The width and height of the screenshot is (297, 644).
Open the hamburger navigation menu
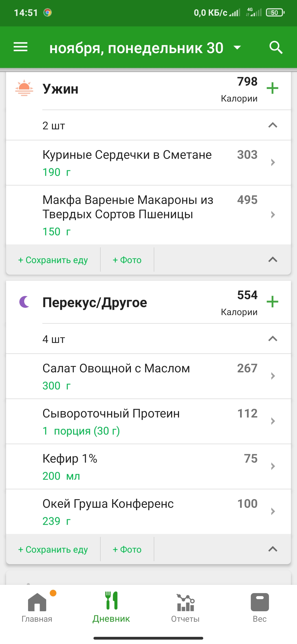click(x=21, y=47)
